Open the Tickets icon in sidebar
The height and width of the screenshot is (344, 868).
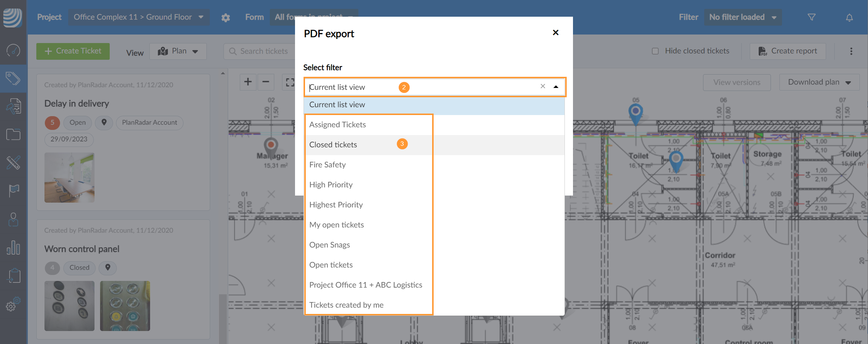point(13,78)
